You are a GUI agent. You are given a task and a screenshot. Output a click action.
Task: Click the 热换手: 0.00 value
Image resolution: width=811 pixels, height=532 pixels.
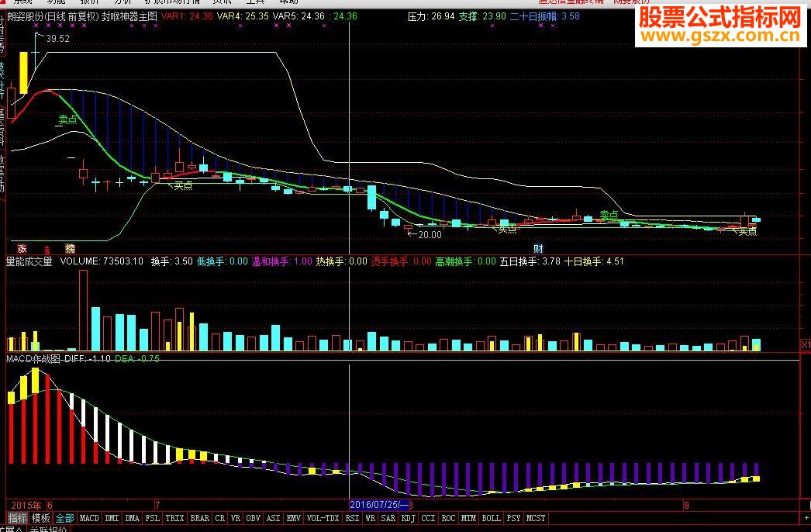pyautogui.click(x=341, y=261)
